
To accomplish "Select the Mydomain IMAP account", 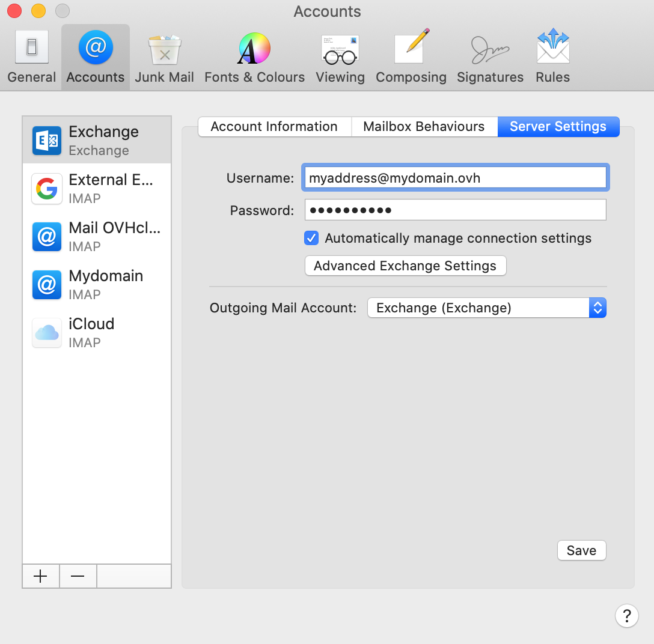I will 96,284.
